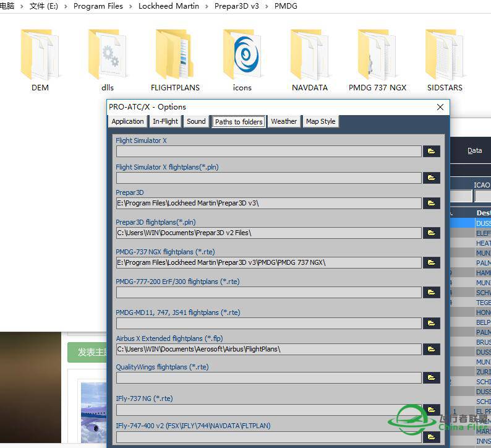491x448 pixels.
Task: Open the Weather tab
Action: click(283, 121)
